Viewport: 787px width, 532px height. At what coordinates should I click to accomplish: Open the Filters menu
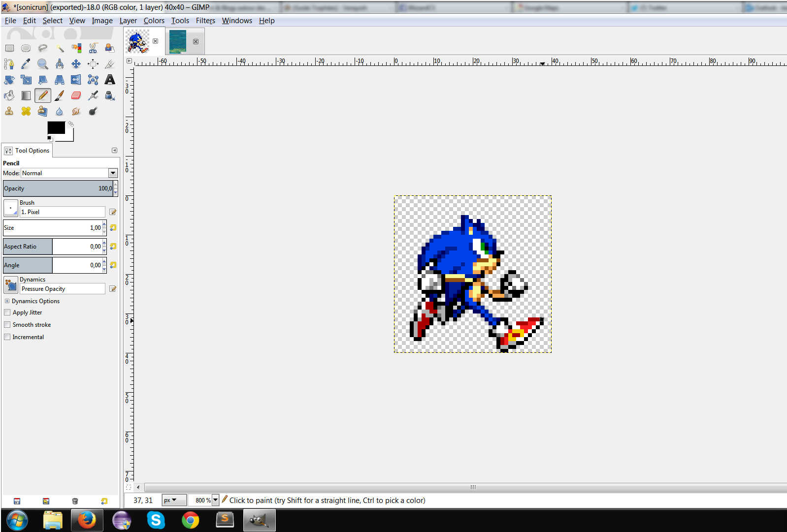coord(205,21)
